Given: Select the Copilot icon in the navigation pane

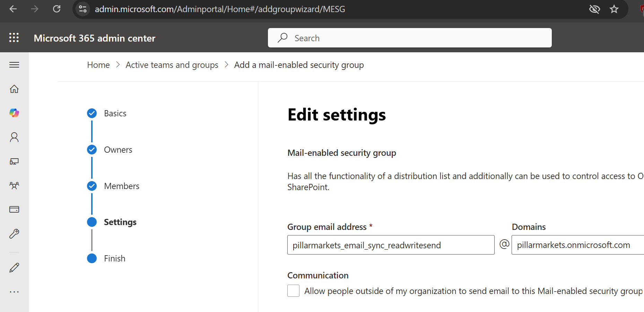Looking at the screenshot, I should click(14, 113).
